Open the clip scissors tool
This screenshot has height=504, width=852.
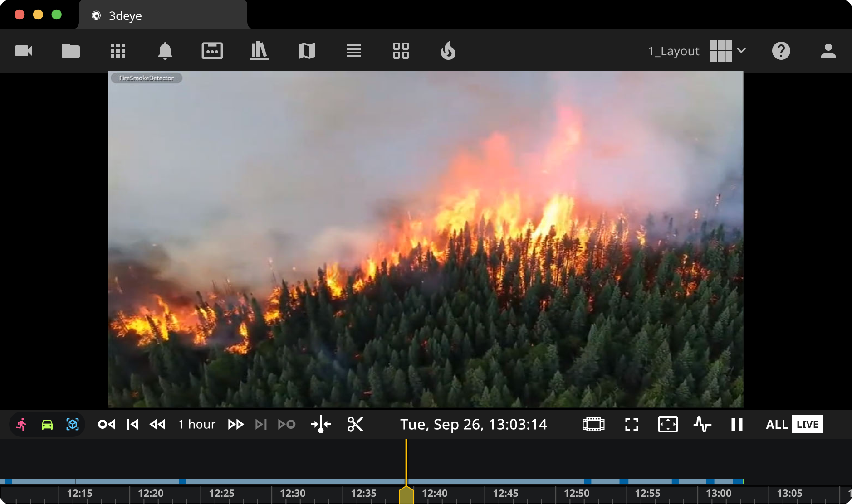coord(355,424)
